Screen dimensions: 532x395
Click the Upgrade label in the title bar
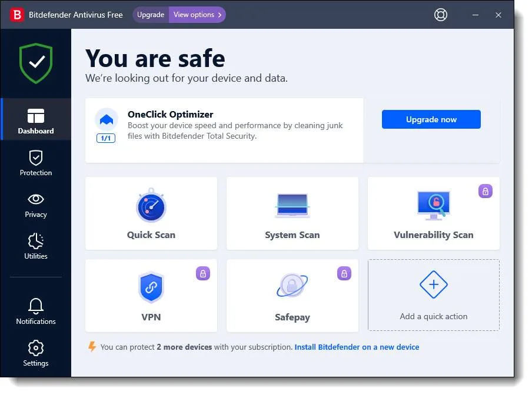(x=151, y=15)
